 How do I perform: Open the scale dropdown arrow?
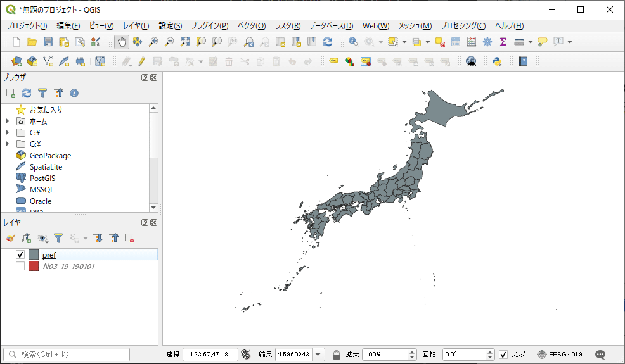click(x=318, y=355)
